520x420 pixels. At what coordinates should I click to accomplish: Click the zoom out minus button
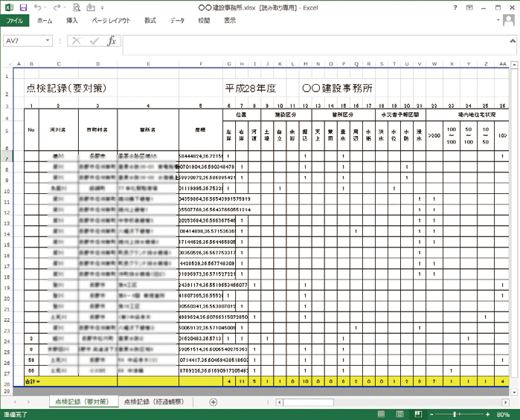point(431,414)
